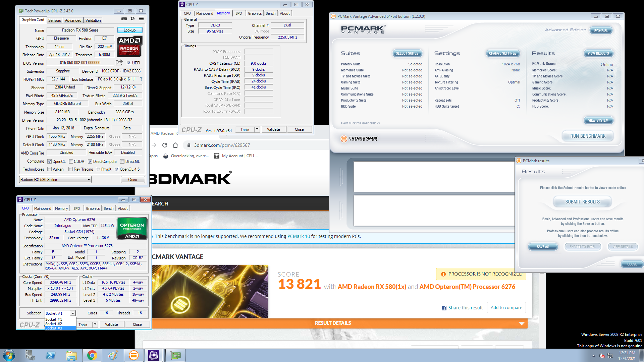
Task: Toggle OpenGL 4.5 checkbox
Action: 117,169
